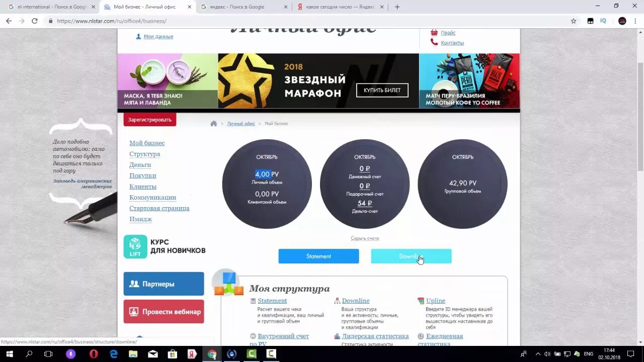
Task: Open the IQ browser extension
Action: (603, 21)
